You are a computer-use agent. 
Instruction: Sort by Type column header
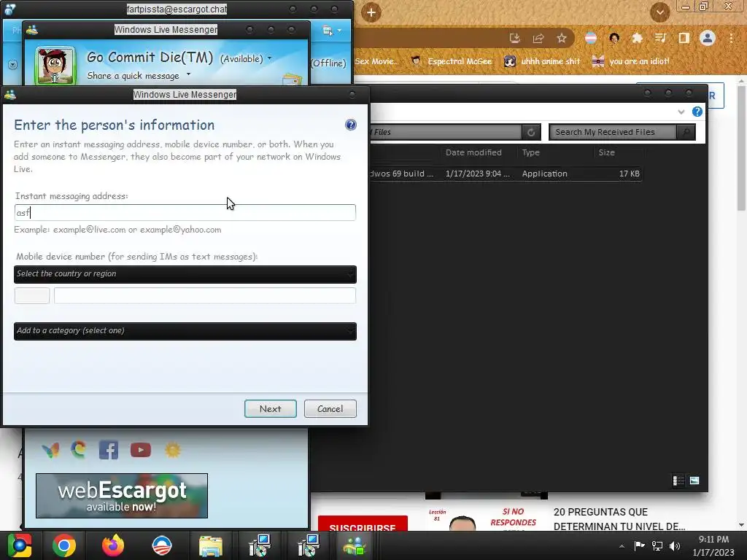click(531, 152)
